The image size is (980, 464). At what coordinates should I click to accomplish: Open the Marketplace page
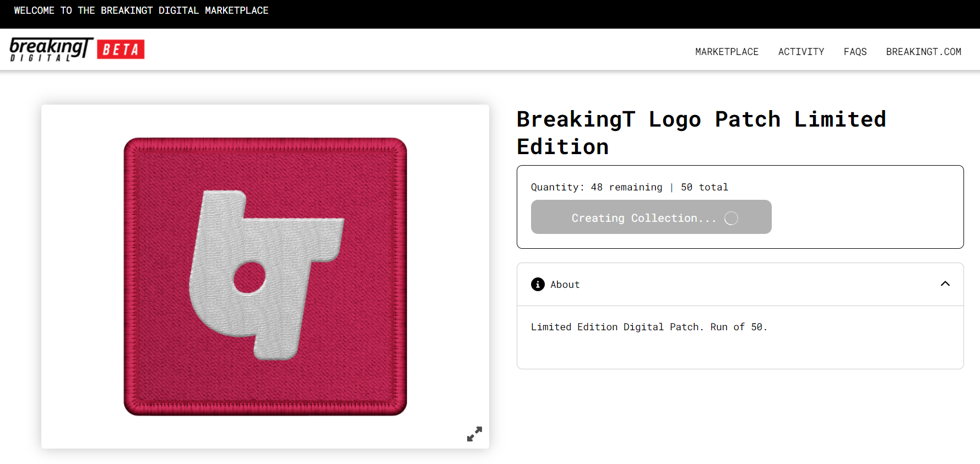point(727,52)
